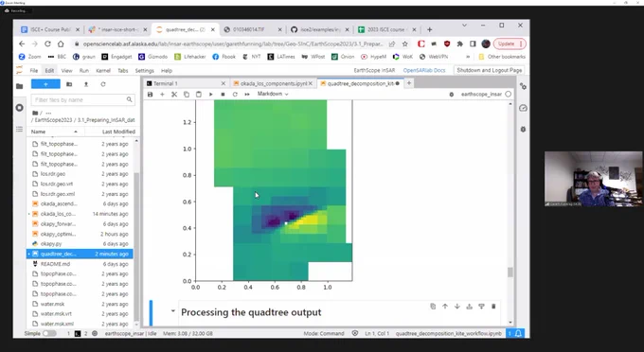Viewport: 644px width, 352px height.
Task: Move cell down arrow icon
Action: [457, 307]
